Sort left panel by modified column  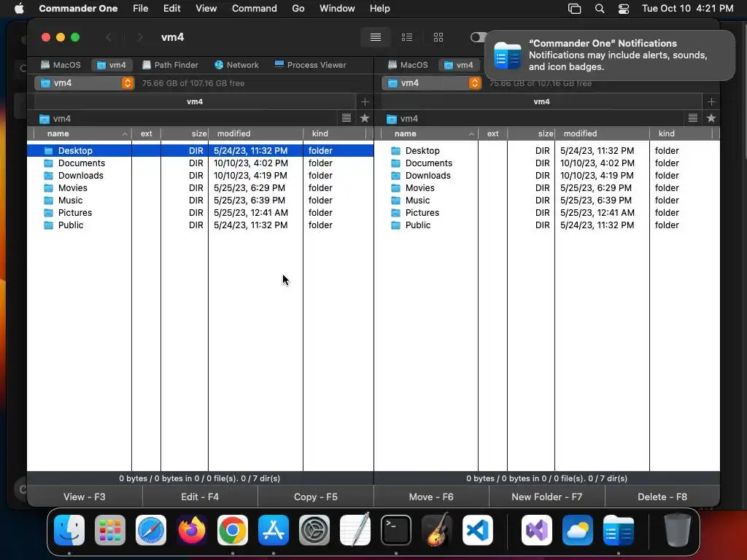coord(255,134)
